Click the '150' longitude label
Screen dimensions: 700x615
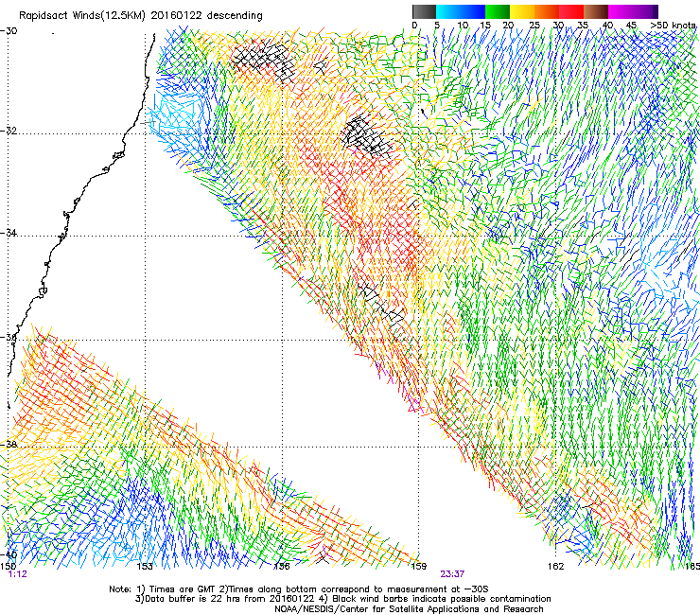coord(8,566)
